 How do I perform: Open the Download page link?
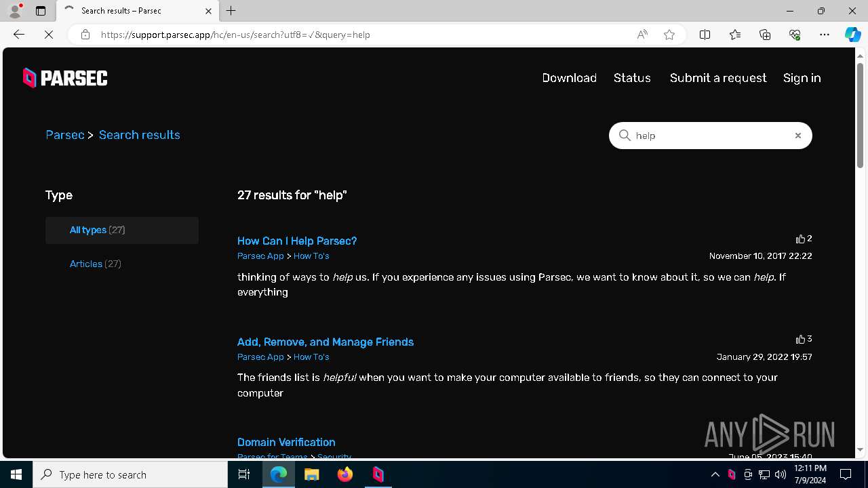570,78
